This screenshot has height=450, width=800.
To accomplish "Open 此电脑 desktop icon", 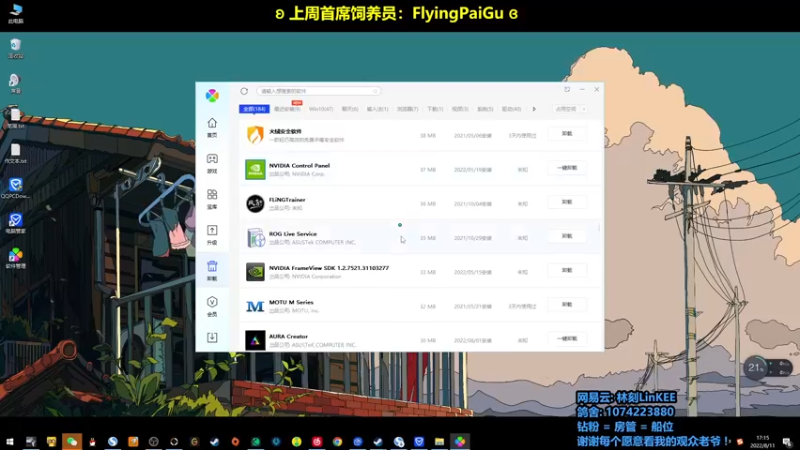I will pos(16,14).
